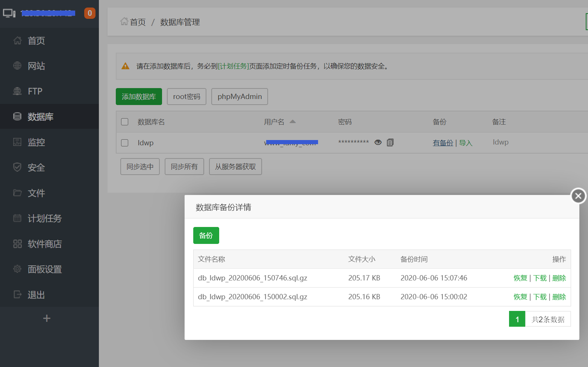
Task: Open the 监控 panel from sidebar
Action: point(36,142)
